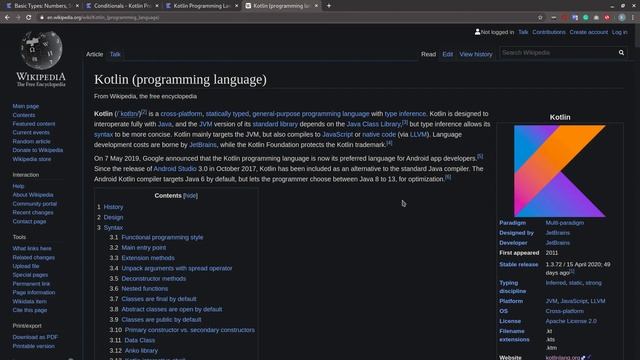Click the green circular extension icon

(586, 18)
